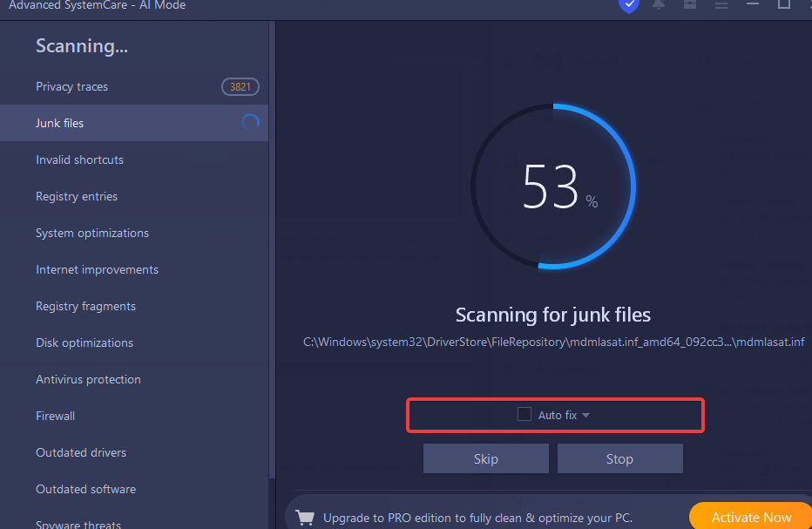Screen dimensions: 812x529
Task: Click the sidebar vertical scrollbar
Action: pyautogui.click(x=272, y=248)
